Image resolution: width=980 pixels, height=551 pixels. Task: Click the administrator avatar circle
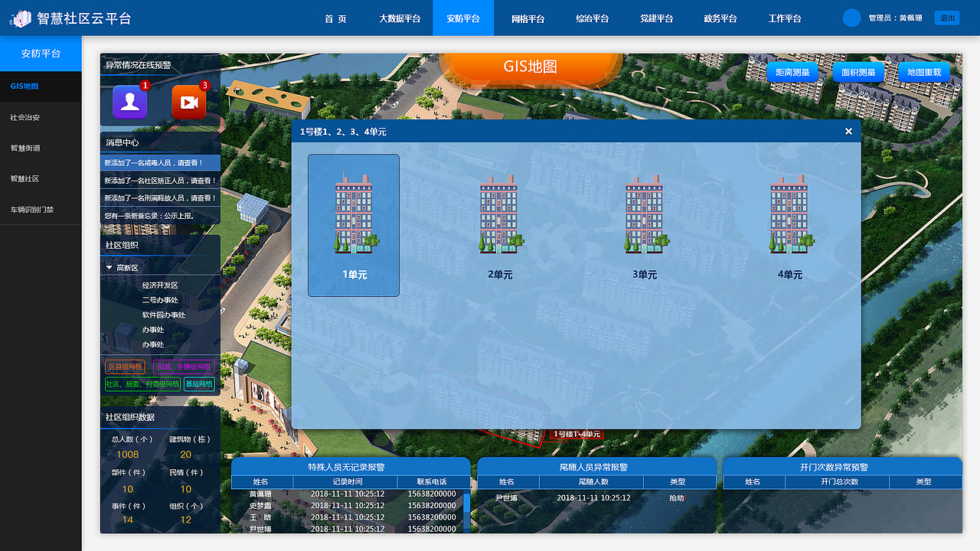pyautogui.click(x=851, y=18)
